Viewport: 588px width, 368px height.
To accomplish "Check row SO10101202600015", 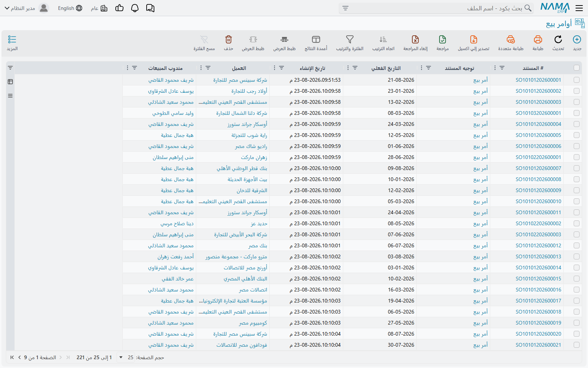I will pyautogui.click(x=577, y=279).
